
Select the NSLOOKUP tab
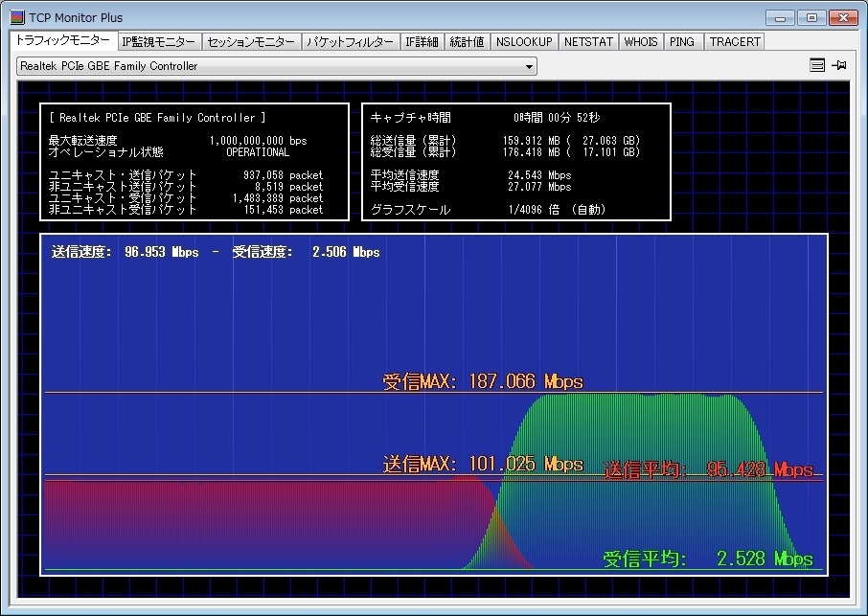[524, 42]
